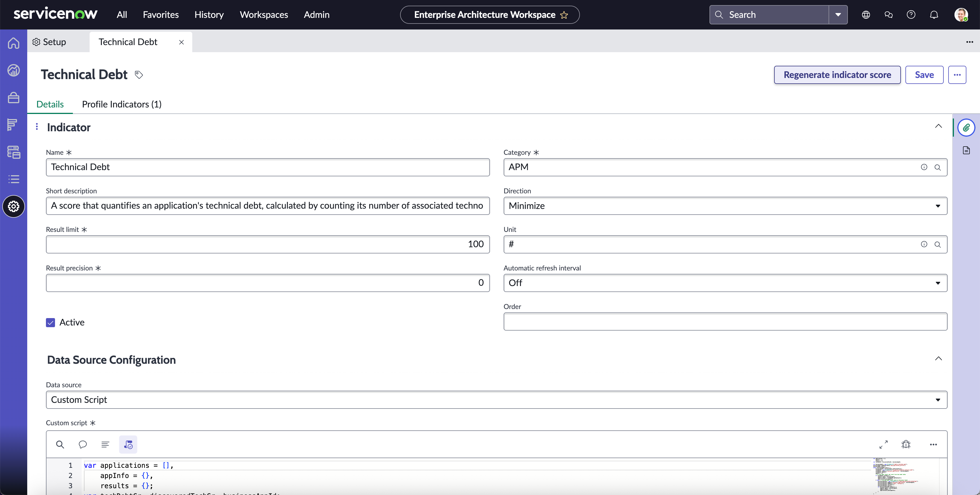Click the Unit field containing #
This screenshot has height=495, width=980.
click(x=725, y=245)
